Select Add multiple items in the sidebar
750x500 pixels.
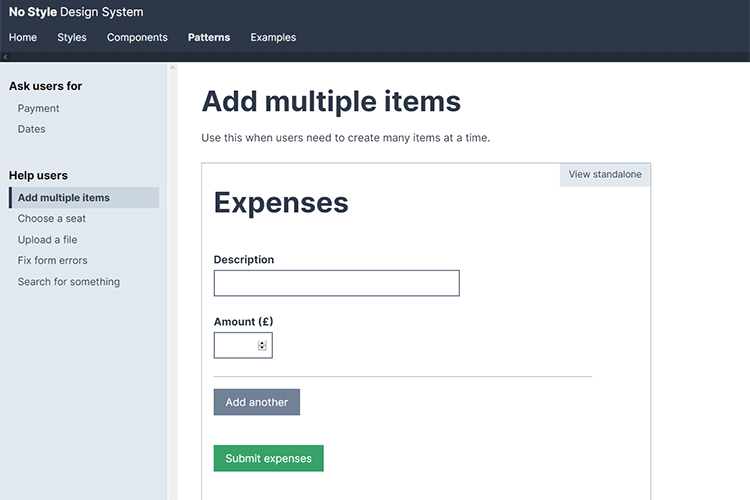[x=64, y=198]
